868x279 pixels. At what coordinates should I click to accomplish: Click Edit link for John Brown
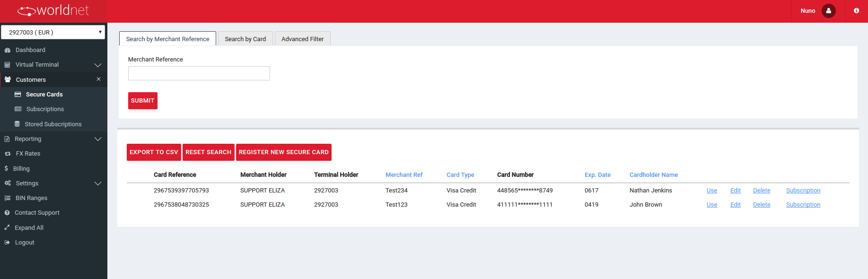click(x=736, y=205)
